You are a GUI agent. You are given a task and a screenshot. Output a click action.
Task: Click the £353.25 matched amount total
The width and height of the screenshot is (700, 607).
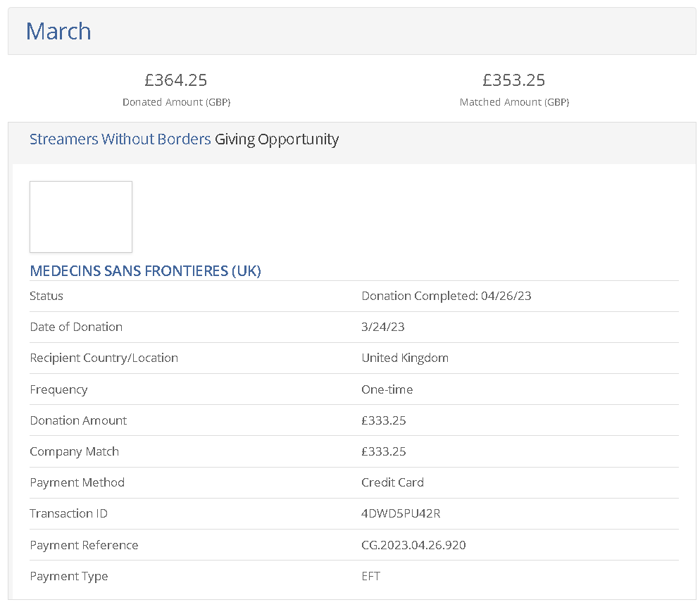pos(514,80)
